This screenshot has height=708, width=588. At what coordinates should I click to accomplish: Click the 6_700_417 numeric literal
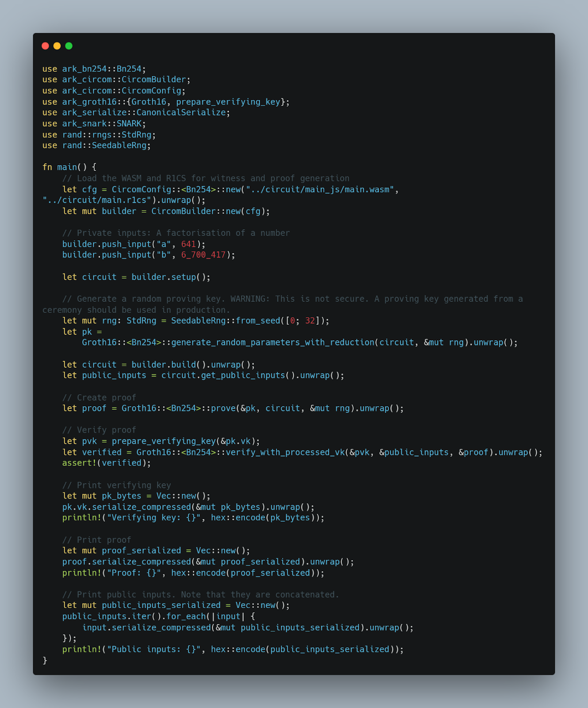tap(204, 255)
